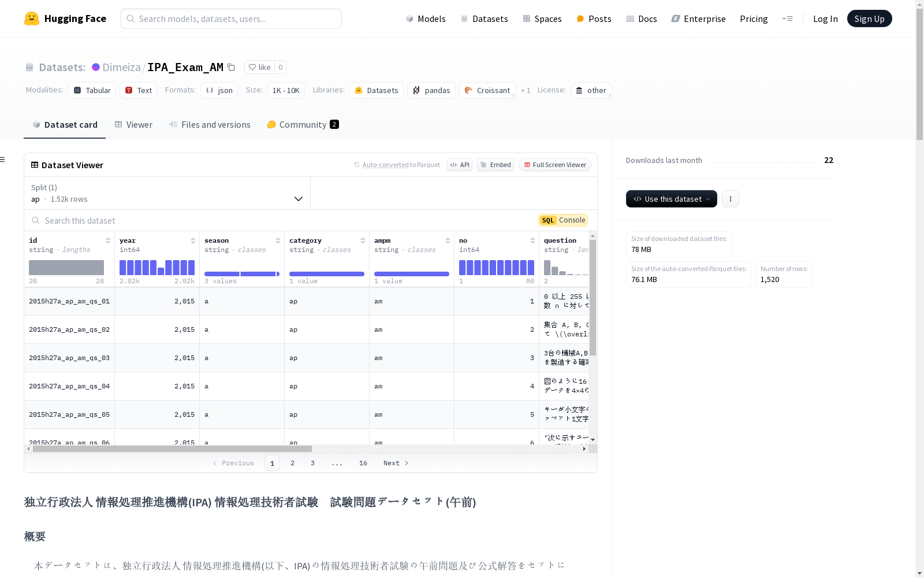The image size is (924, 578).
Task: Expand the more-options menu icon in navbar
Action: click(787, 18)
